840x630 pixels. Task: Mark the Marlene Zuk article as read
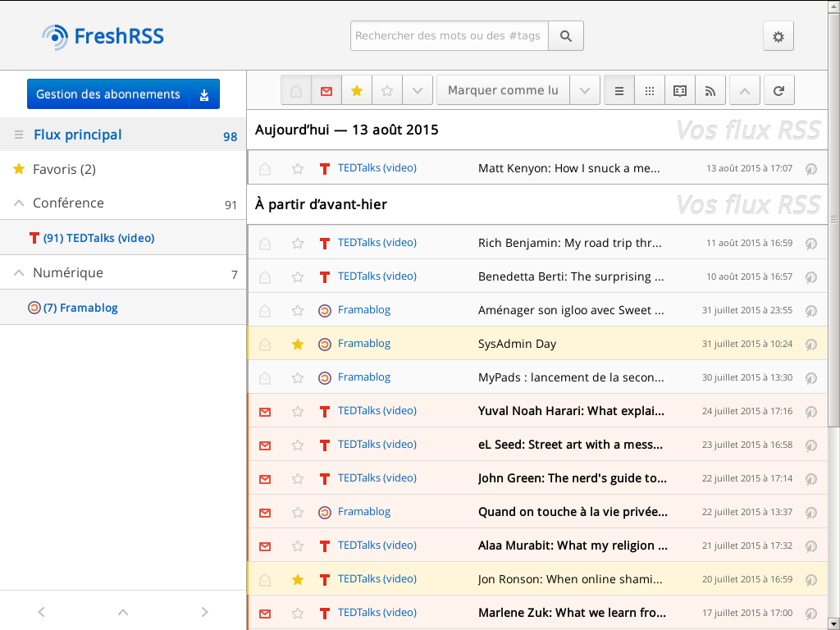point(265,614)
